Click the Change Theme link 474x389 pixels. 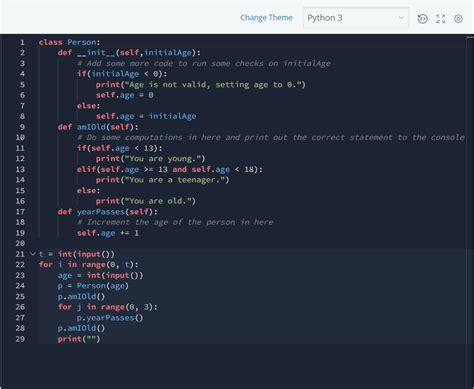266,18
